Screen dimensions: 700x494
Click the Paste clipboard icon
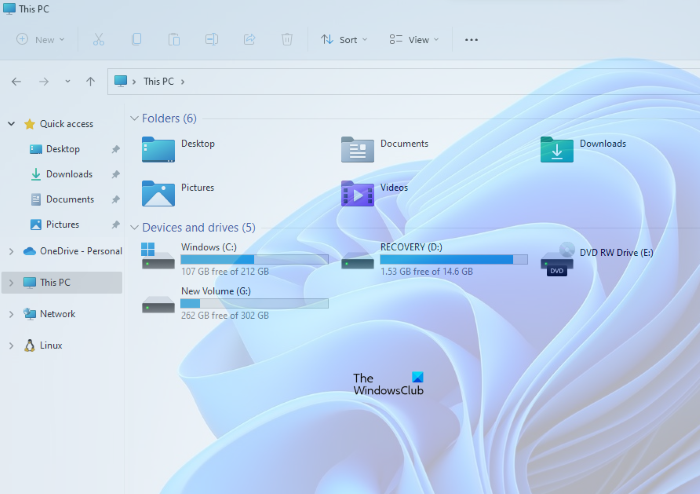pos(174,40)
